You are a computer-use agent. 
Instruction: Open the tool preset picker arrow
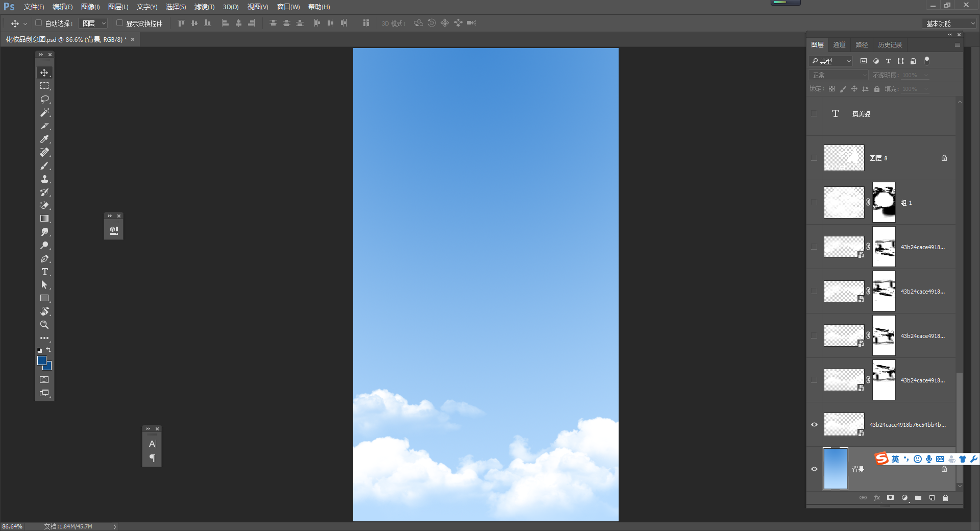tap(25, 24)
